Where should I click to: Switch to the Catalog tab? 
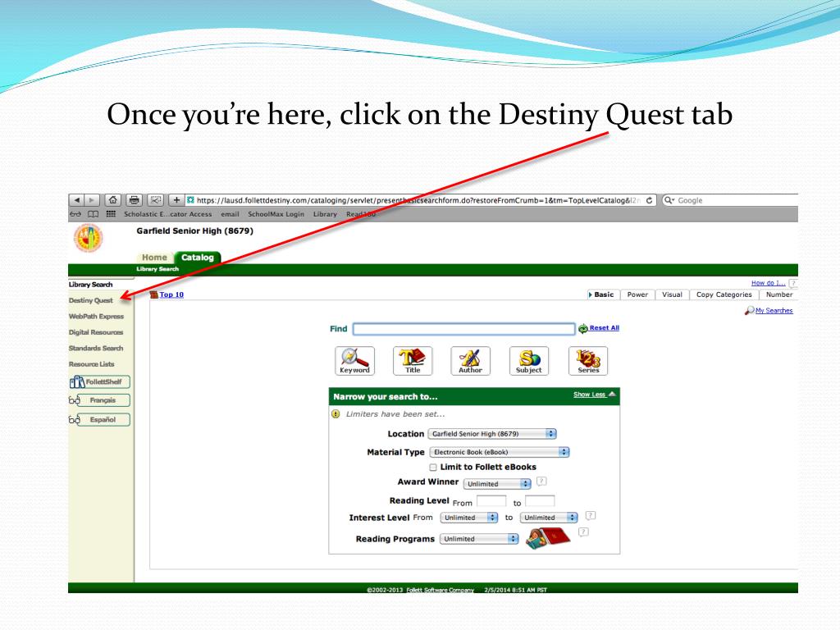pos(198,257)
